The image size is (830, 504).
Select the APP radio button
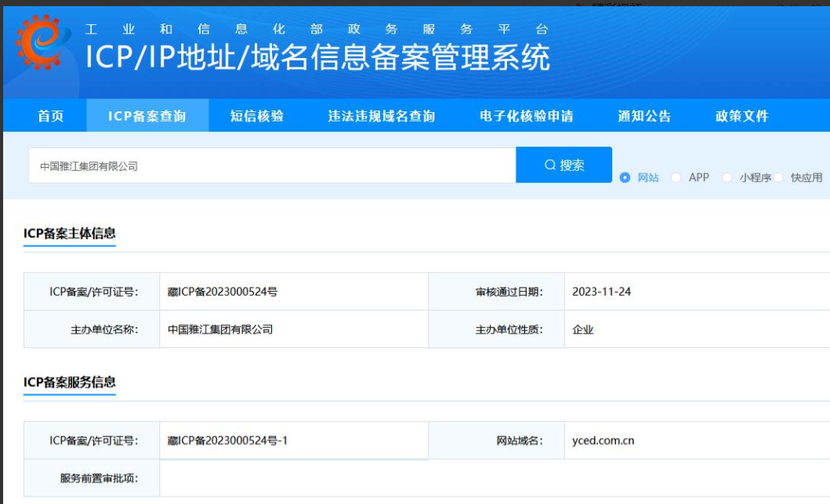(x=676, y=178)
